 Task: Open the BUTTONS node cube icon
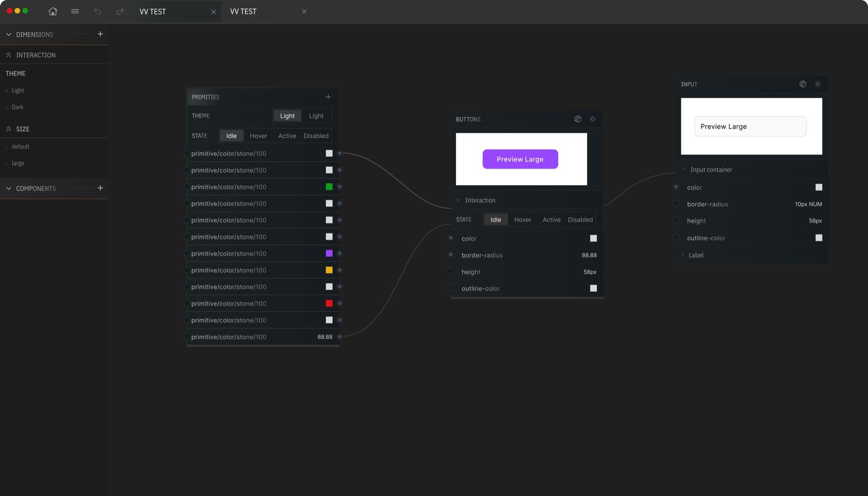coord(578,119)
